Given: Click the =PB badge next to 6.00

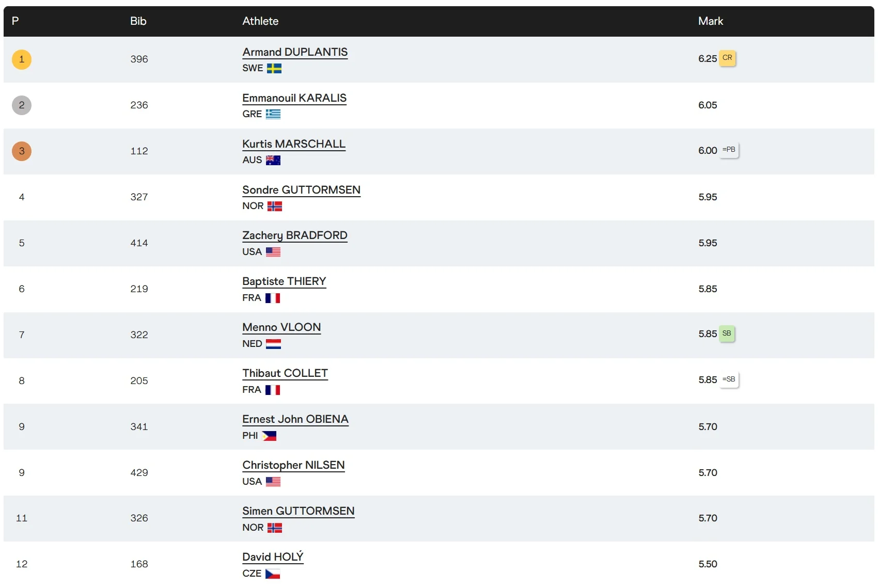Looking at the screenshot, I should click(729, 150).
